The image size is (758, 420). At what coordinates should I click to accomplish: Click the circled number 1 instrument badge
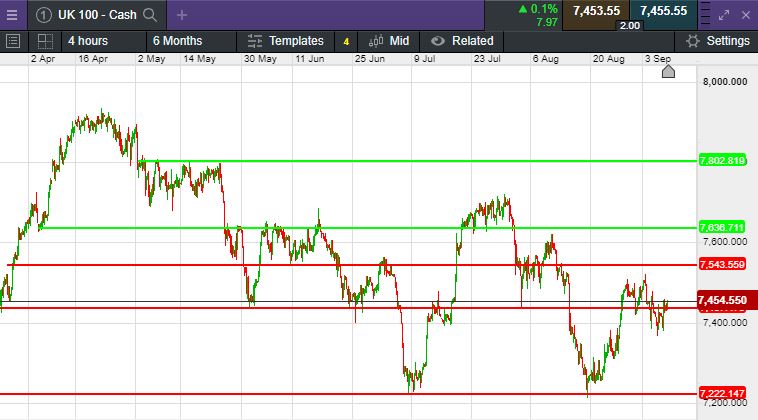44,15
